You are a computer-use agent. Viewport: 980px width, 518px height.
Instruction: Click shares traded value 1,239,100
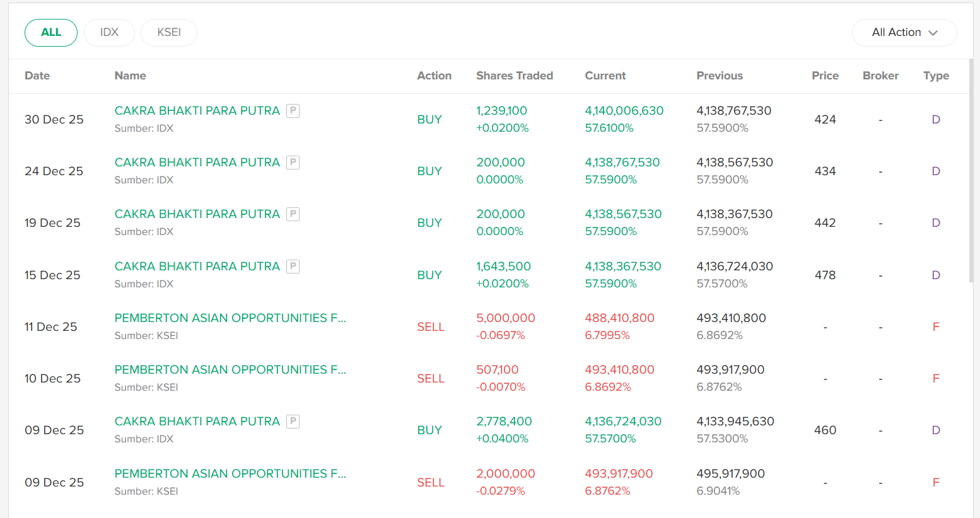click(502, 111)
